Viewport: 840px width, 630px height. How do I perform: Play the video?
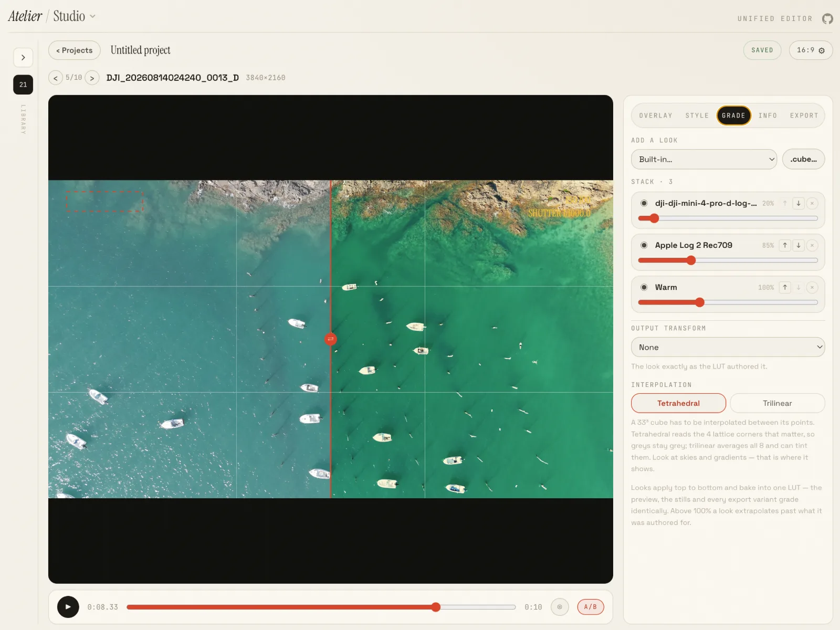click(68, 607)
